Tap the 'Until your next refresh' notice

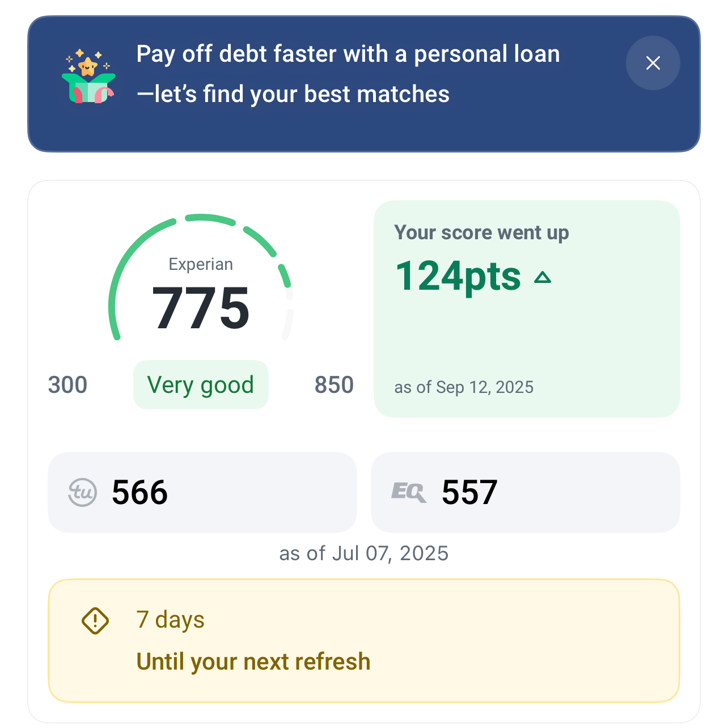(x=253, y=662)
